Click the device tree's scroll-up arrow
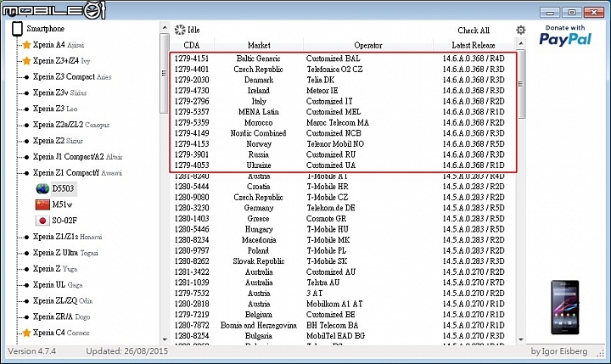This screenshot has height=364, width=611. pos(165,28)
